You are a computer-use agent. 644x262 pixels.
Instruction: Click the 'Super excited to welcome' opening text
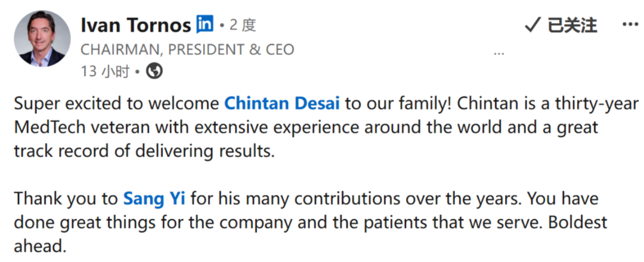(117, 104)
